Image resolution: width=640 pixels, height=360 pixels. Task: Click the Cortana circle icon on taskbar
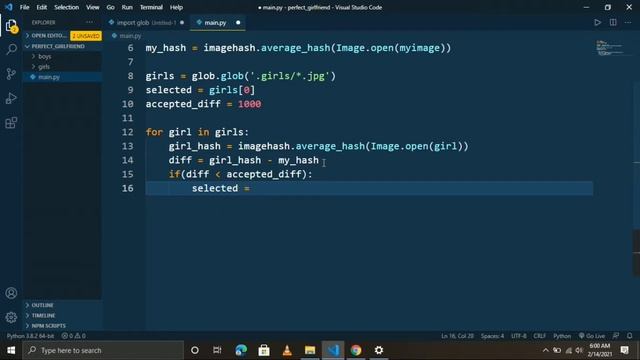click(x=195, y=350)
